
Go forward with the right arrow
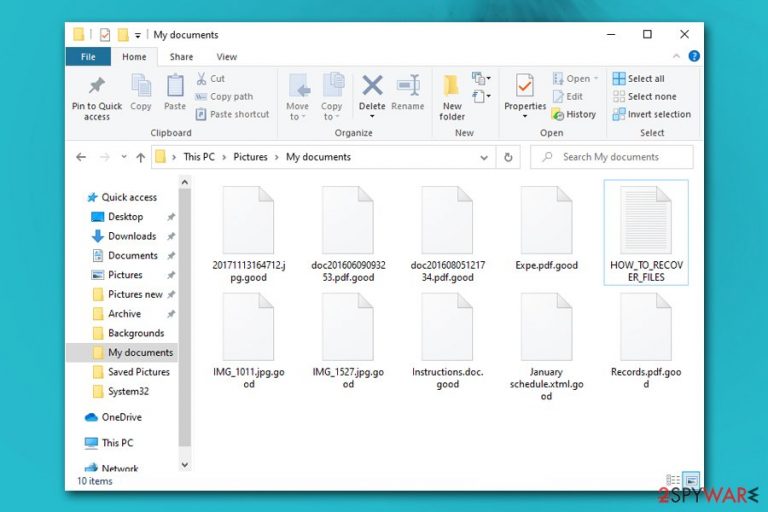click(x=104, y=157)
